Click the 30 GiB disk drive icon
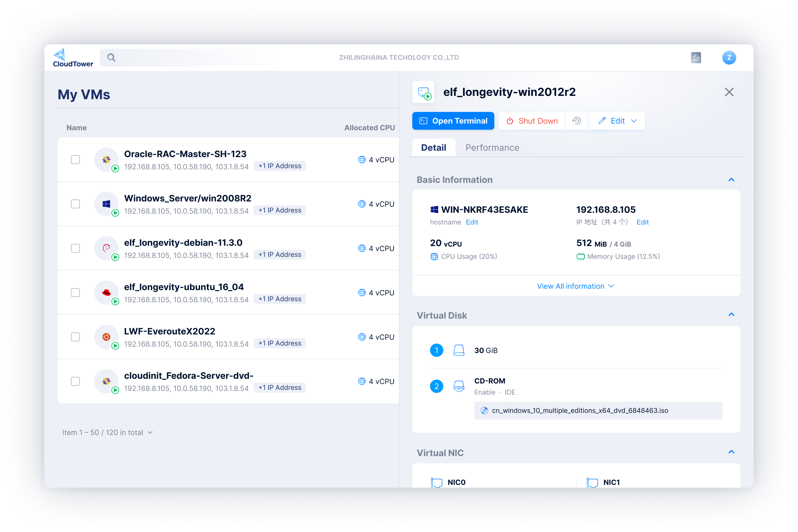This screenshot has width=798, height=532. pyautogui.click(x=459, y=350)
